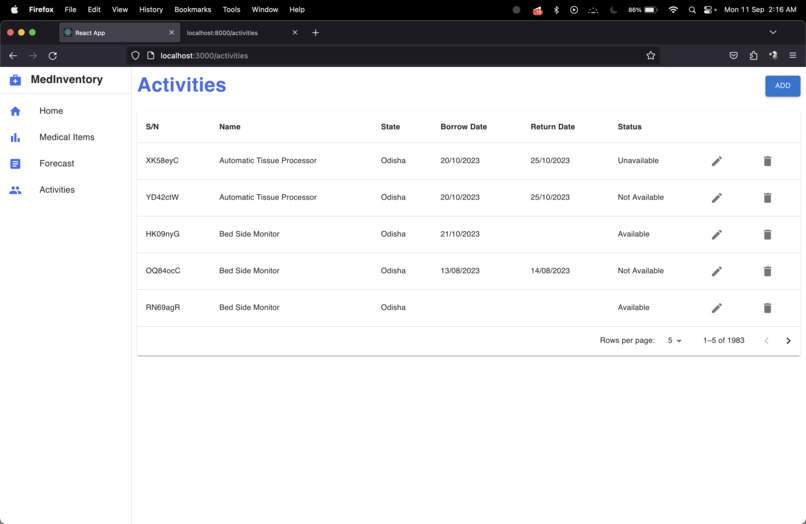Open the Tools menu in menu bar
The height and width of the screenshot is (524, 806).
[231, 9]
